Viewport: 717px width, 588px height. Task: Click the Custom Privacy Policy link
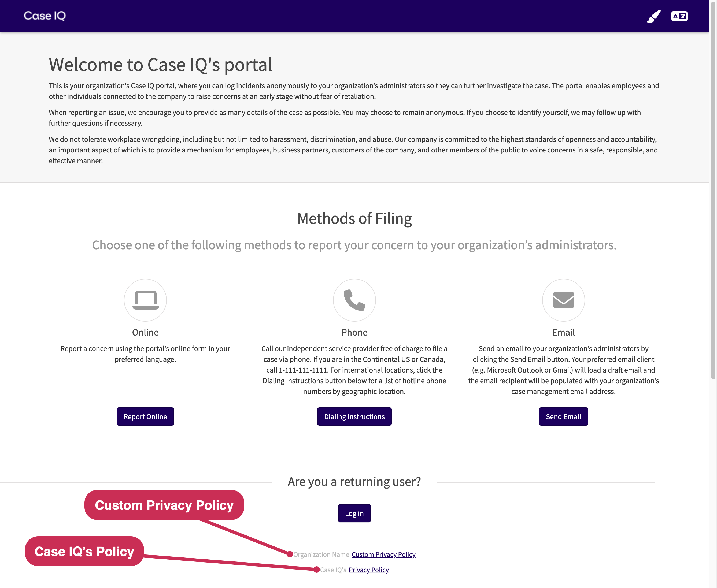pos(383,554)
